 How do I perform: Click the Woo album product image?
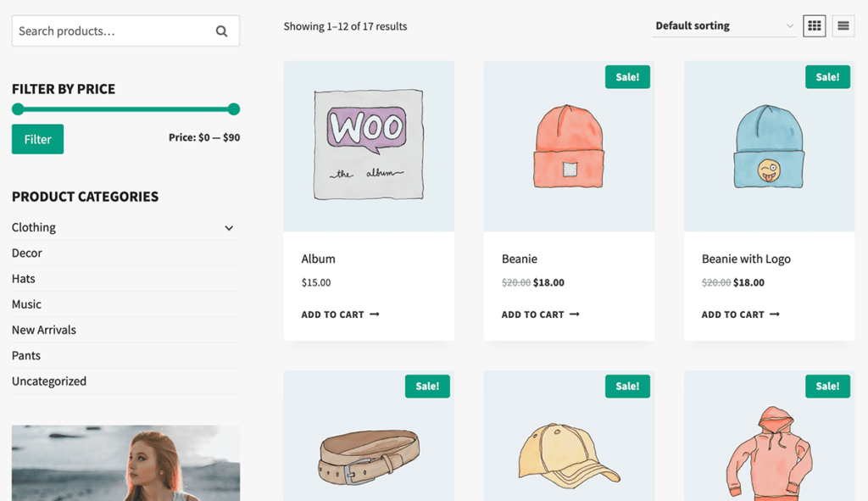pyautogui.click(x=369, y=145)
